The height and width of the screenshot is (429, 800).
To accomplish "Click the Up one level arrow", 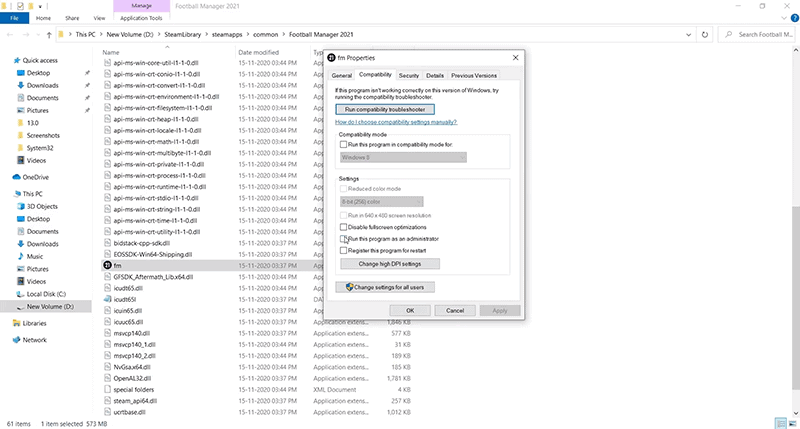I will [49, 35].
